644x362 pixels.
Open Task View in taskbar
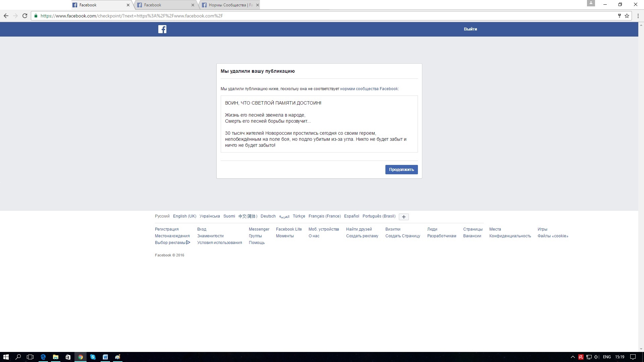pyautogui.click(x=30, y=357)
